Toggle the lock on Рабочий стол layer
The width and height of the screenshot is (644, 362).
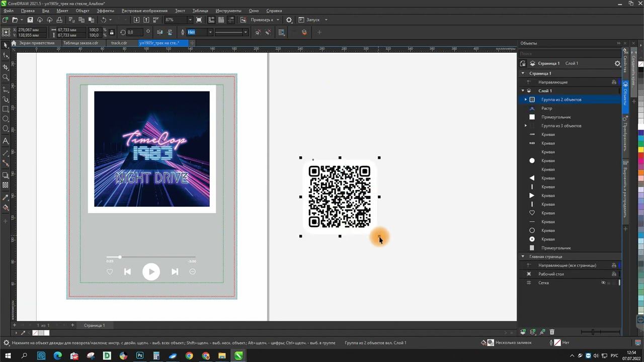tap(614, 274)
